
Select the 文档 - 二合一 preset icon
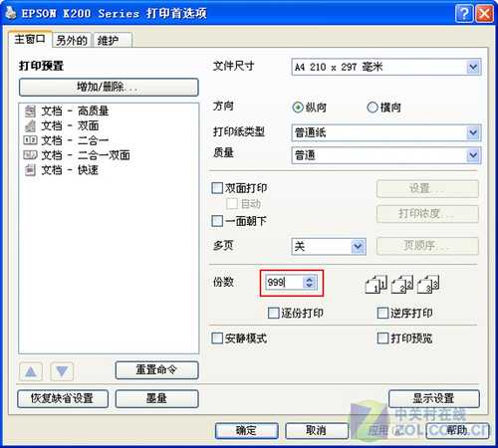click(x=30, y=140)
